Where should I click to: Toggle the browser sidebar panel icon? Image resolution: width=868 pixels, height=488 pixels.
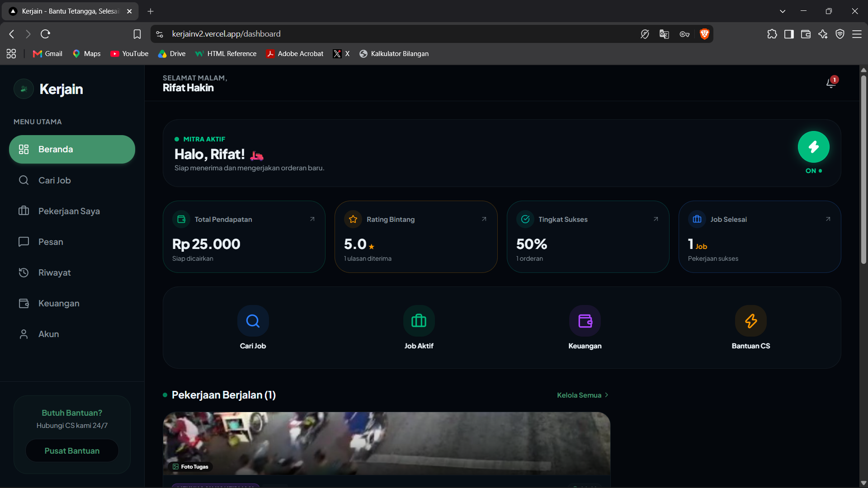tap(789, 34)
